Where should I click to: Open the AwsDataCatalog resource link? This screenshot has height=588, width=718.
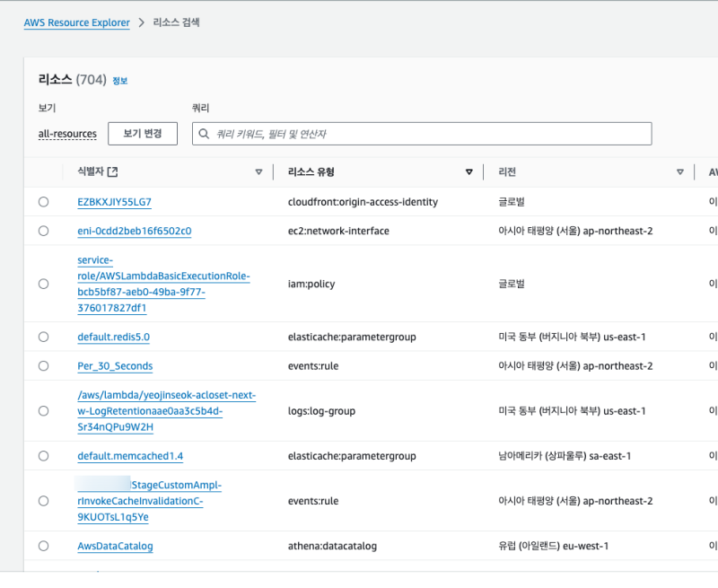115,546
